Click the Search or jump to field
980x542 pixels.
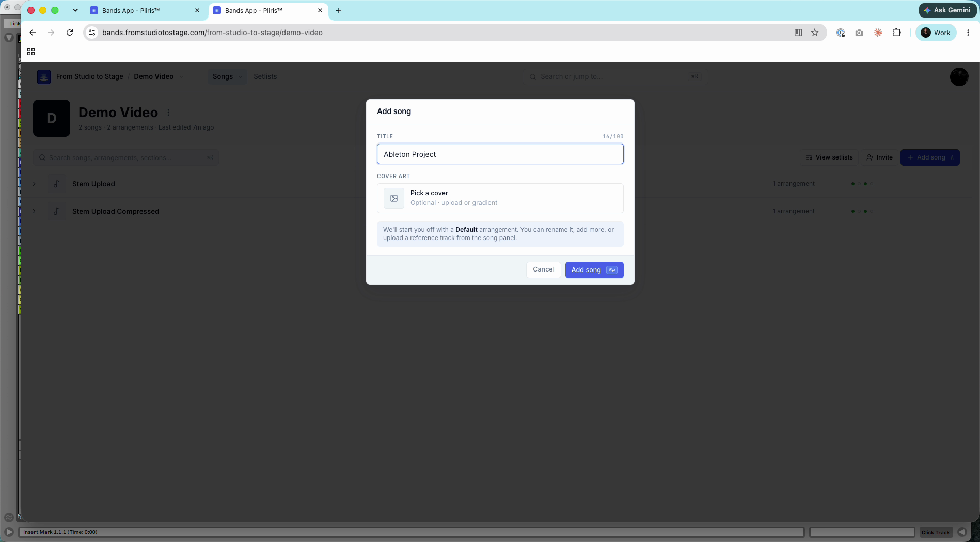614,76
